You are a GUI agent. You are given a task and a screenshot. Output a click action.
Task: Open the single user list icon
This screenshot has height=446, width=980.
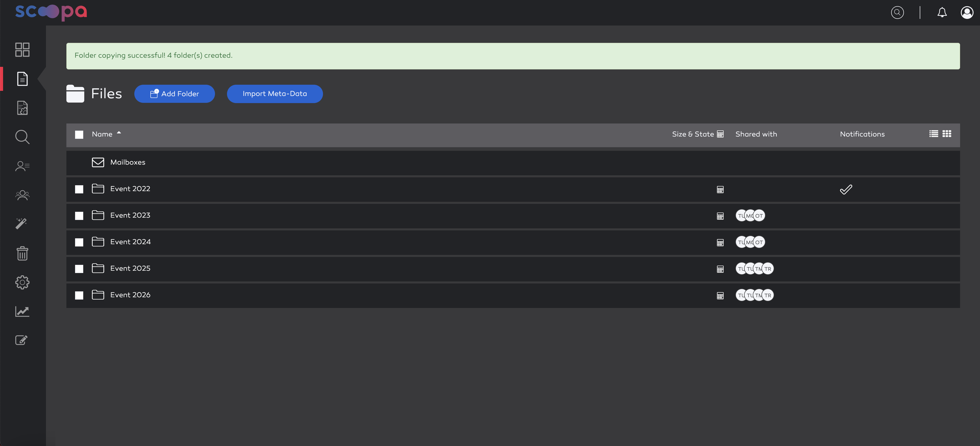click(22, 166)
